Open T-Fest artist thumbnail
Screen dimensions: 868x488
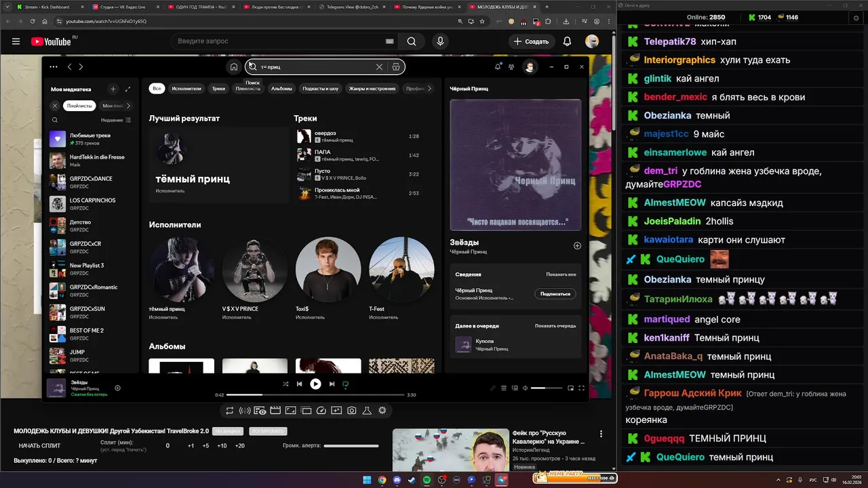[401, 269]
